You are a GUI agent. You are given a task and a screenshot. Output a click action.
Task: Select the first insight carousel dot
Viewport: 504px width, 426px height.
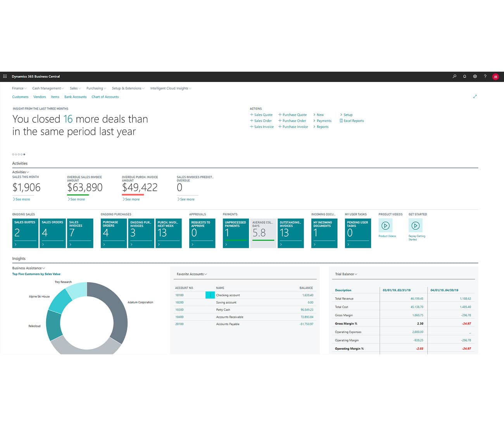[13, 155]
